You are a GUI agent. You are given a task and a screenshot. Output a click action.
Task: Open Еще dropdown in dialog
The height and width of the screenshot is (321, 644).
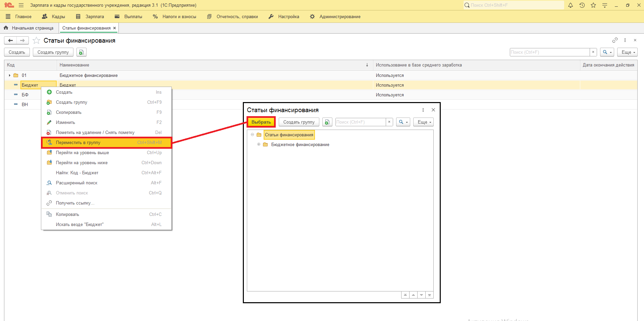point(423,122)
